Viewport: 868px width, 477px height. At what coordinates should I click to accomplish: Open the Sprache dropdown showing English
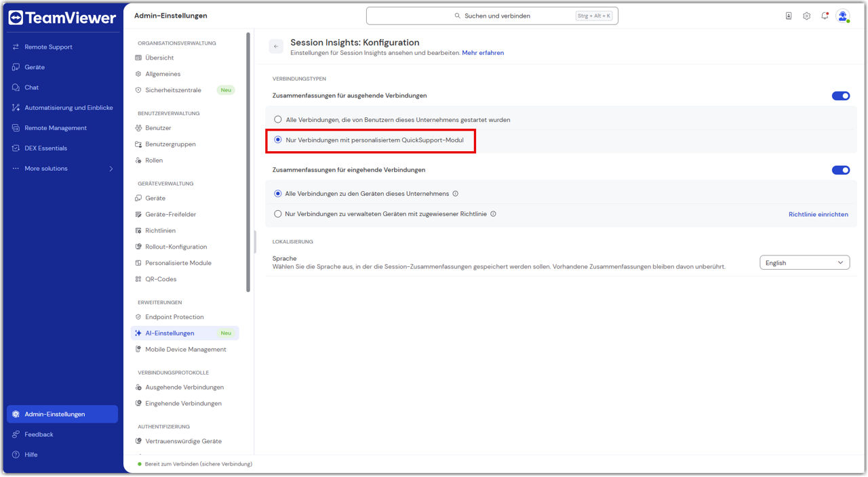(804, 263)
